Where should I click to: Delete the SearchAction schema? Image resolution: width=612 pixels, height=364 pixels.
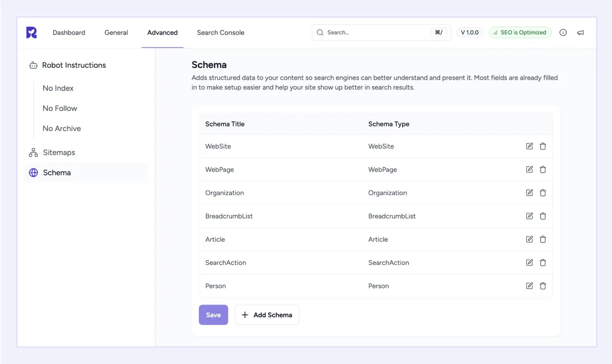click(543, 263)
